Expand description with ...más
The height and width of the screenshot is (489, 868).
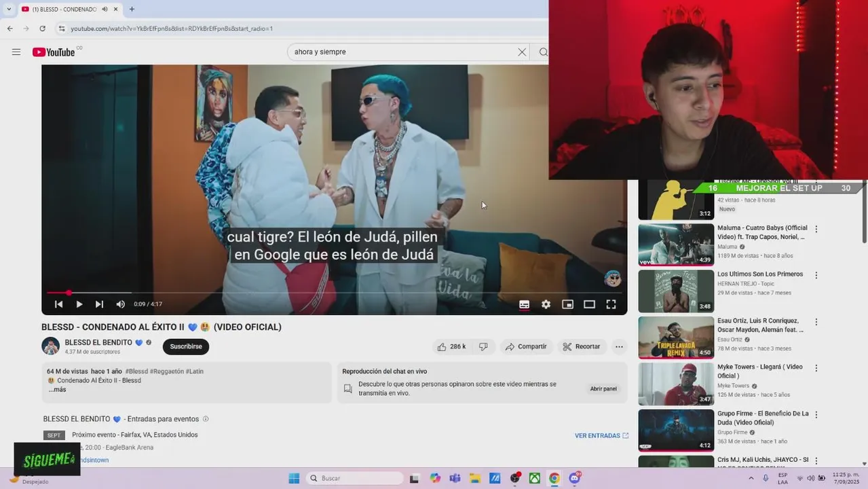57,390
